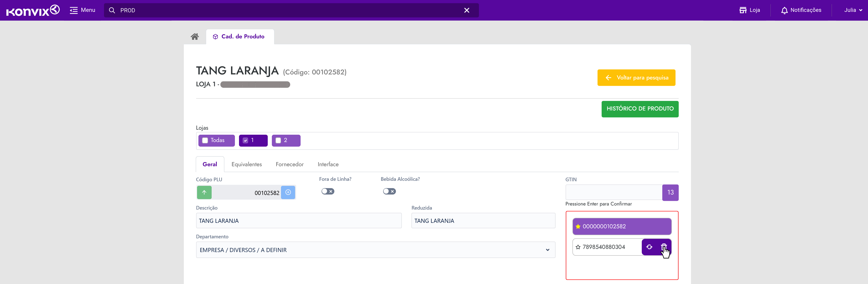Click the search magnifier icon
This screenshot has width=868, height=284.
112,11
